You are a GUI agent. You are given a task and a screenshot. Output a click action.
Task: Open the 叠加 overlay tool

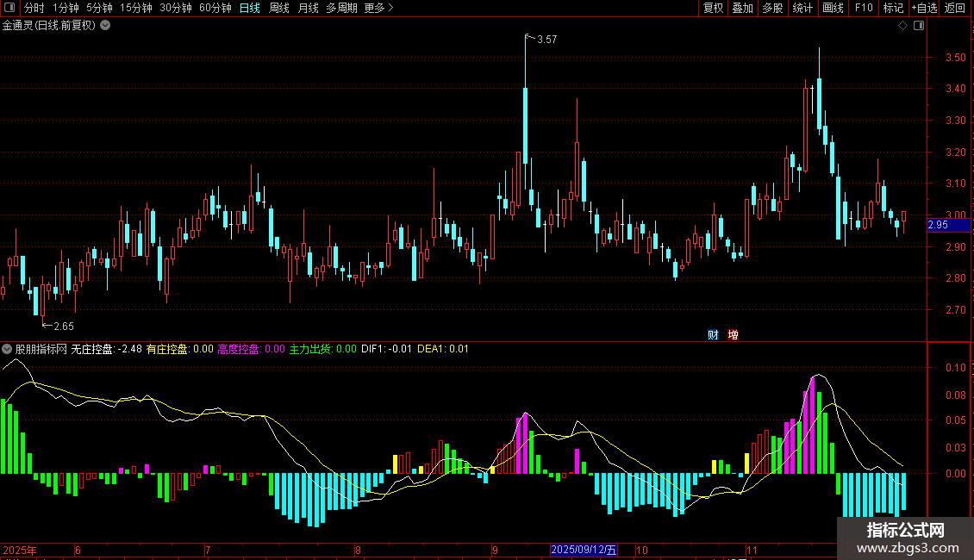742,9
